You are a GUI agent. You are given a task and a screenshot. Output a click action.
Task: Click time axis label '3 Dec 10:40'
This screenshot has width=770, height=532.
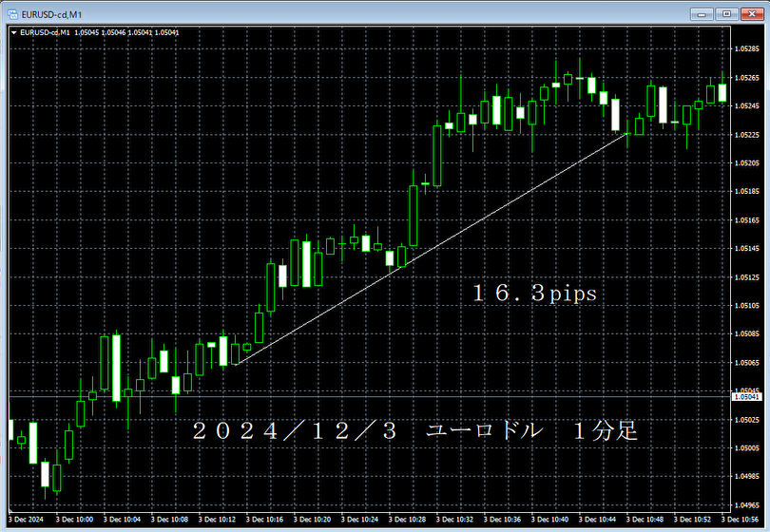coord(550,520)
